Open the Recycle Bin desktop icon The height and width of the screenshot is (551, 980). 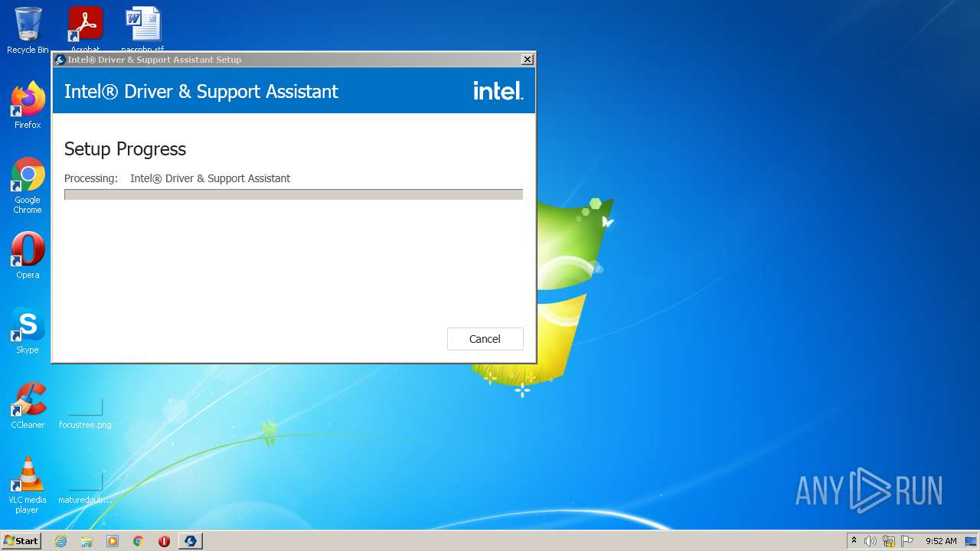[28, 31]
